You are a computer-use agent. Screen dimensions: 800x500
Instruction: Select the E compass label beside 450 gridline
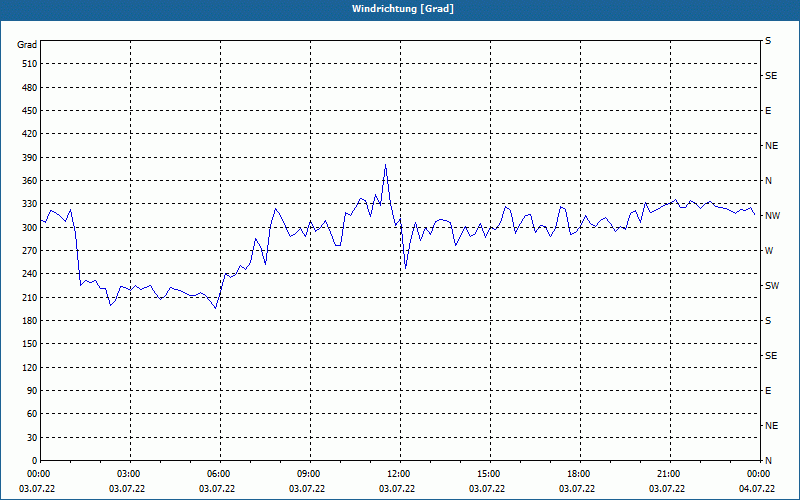pos(768,111)
